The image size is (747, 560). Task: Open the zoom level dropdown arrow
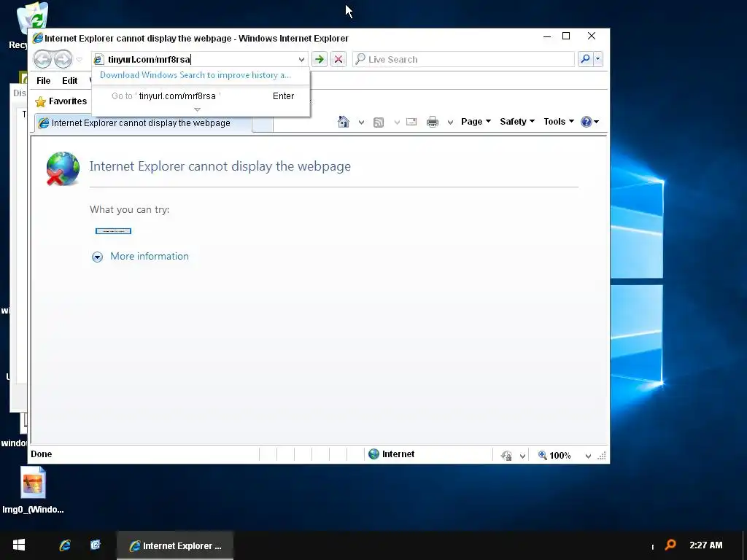tap(588, 456)
